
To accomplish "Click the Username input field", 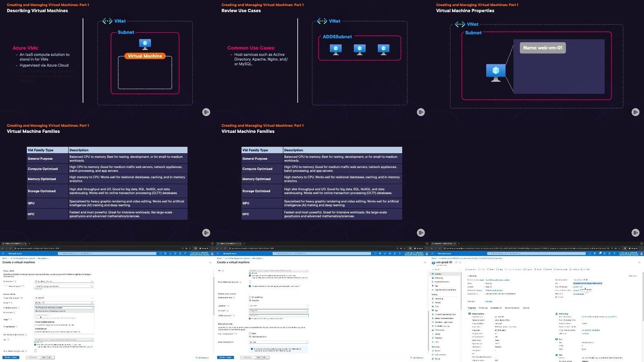I will 279,306.
